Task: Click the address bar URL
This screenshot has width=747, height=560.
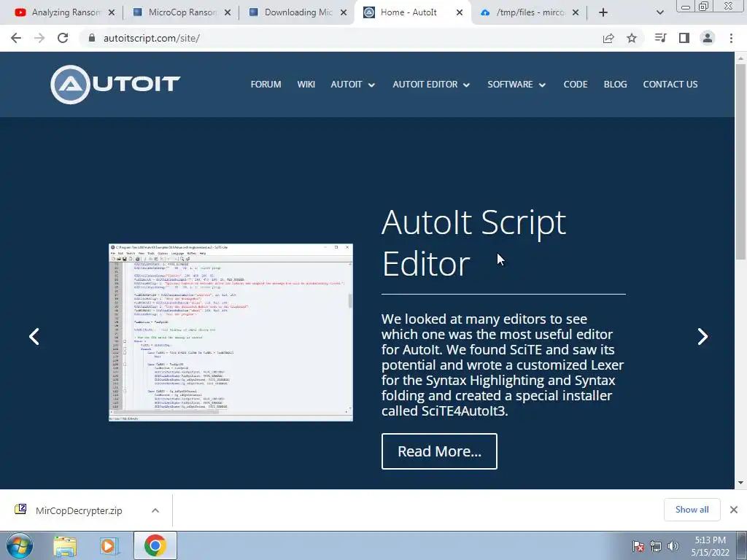Action: 152,38
